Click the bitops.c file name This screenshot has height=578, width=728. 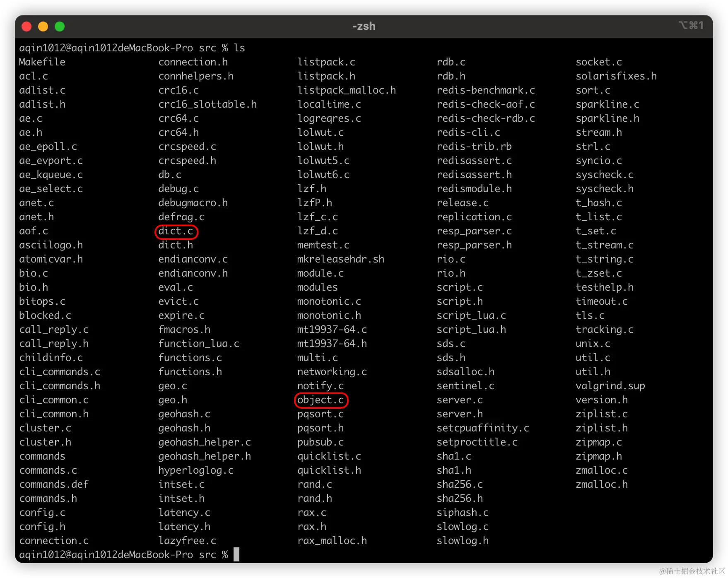click(42, 301)
